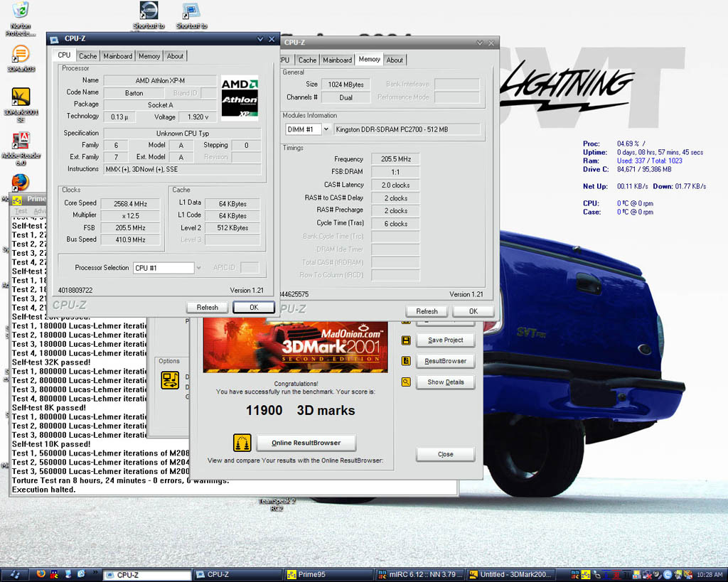Click the module text 'Kingston DDR-SDRAM PC2700 - 512 MB'
Viewport: 728px width, 582px height.
[392, 129]
